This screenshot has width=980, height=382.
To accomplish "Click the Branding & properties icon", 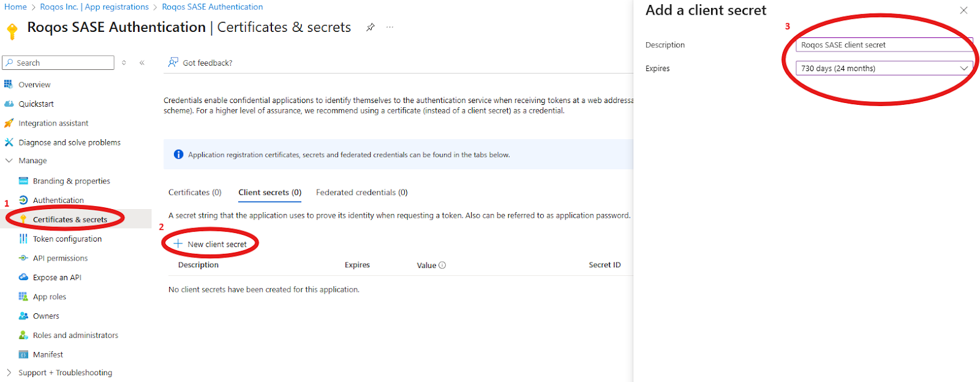I will click(23, 181).
